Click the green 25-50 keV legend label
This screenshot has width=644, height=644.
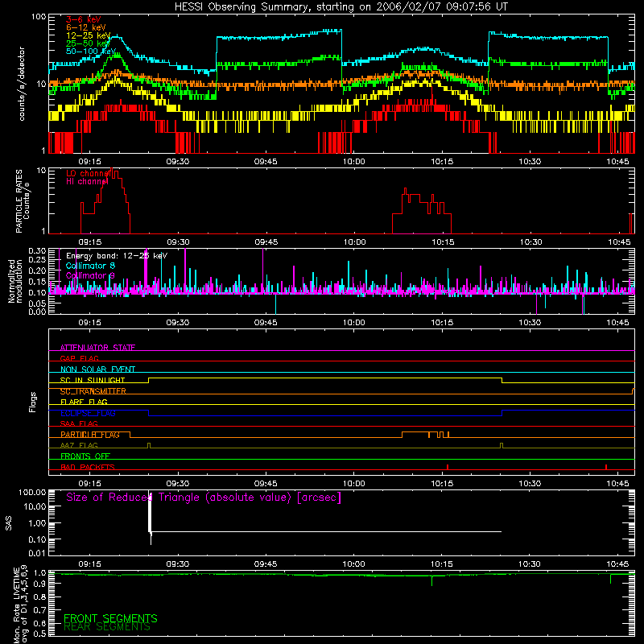[x=89, y=43]
